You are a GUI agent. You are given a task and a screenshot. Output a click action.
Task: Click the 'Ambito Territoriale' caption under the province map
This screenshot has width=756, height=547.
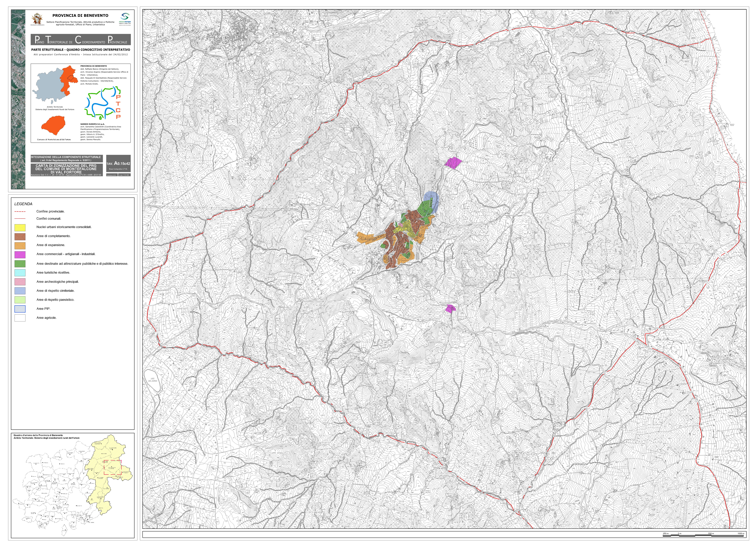pos(55,107)
